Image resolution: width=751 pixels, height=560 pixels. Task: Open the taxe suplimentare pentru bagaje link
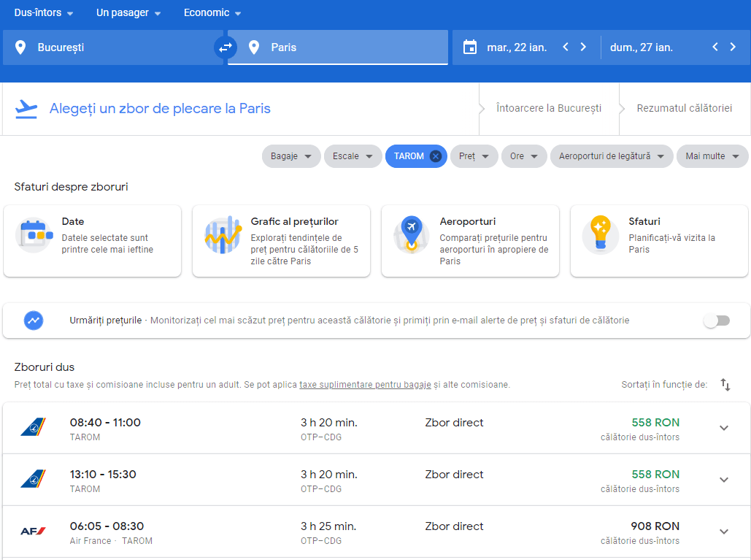(365, 385)
